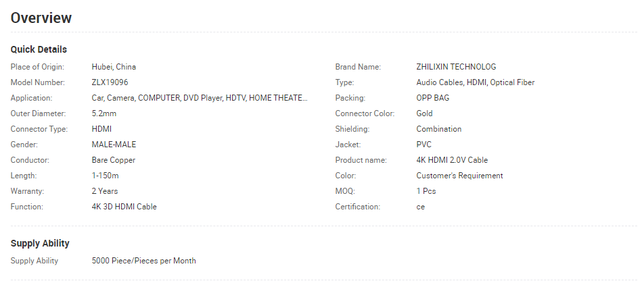Click the 4K HDMI 2.0V Cable product name
Viewport: 644px width, 281px height.
click(452, 160)
